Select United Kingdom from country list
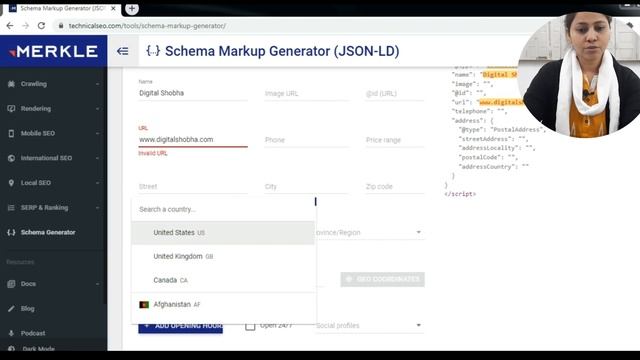 pos(223,256)
